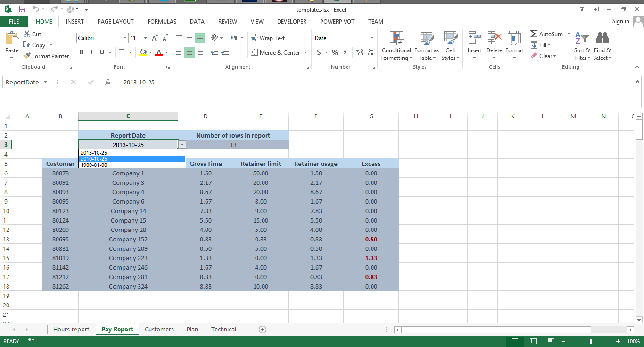Toggle Wrap Text

[268, 38]
